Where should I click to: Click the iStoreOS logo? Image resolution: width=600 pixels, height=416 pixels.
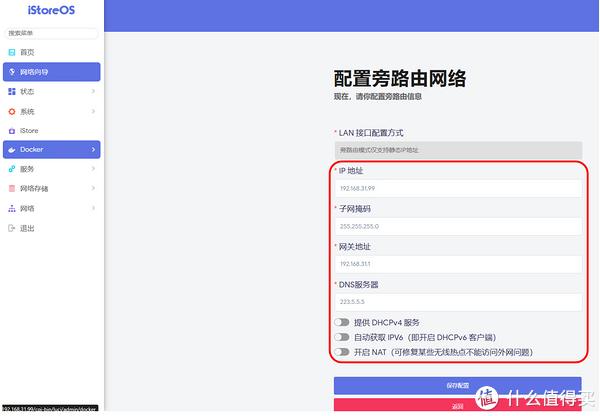click(x=51, y=10)
